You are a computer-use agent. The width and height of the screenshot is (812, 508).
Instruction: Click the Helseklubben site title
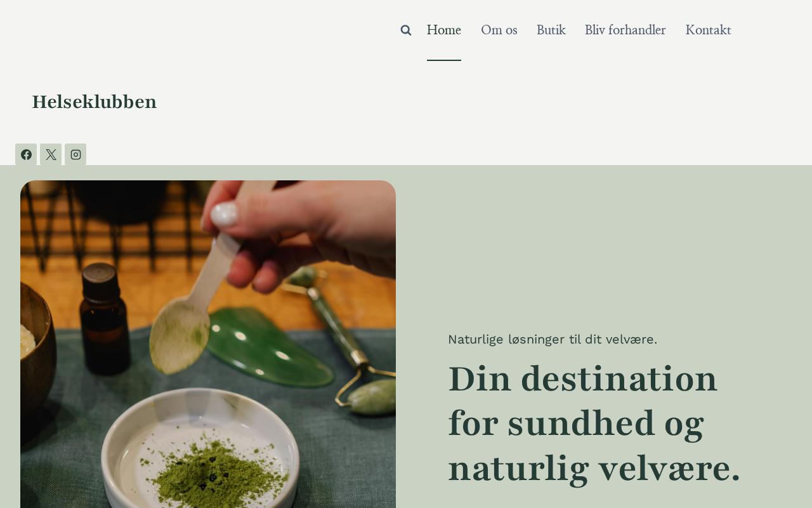[x=95, y=102]
